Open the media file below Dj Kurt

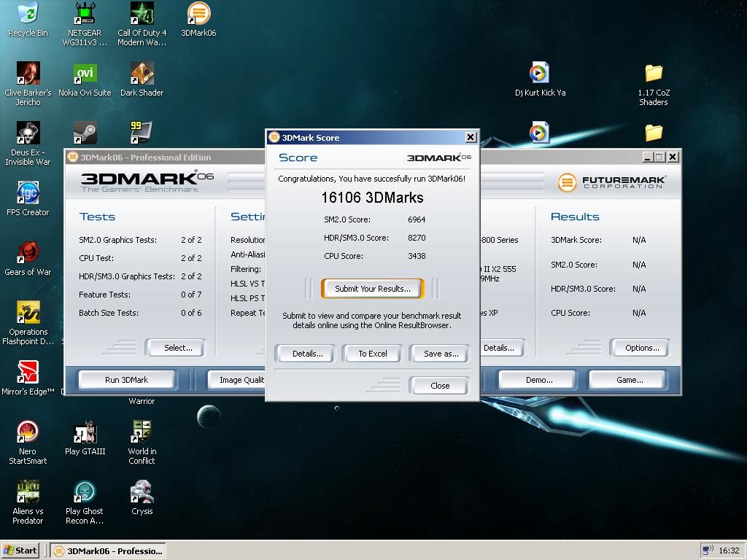point(539,133)
